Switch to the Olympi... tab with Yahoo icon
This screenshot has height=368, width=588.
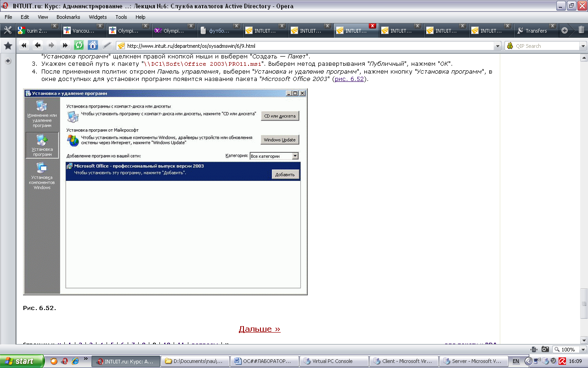click(x=174, y=31)
